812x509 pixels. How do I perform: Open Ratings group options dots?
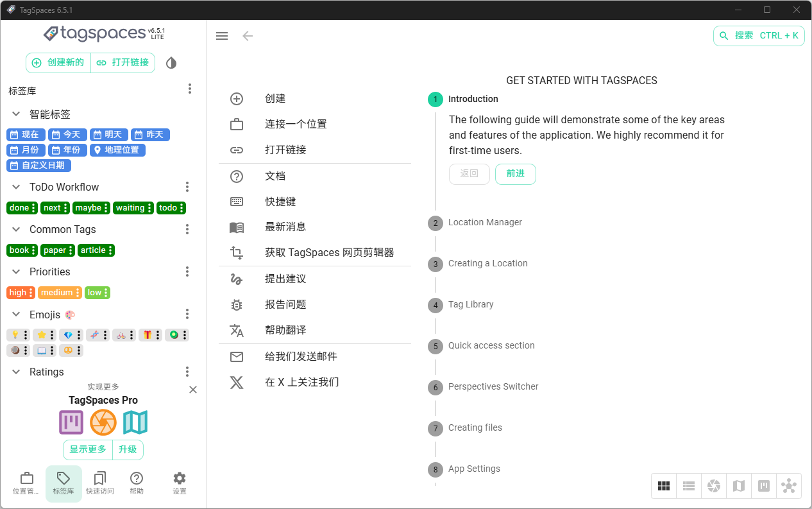[x=187, y=372]
